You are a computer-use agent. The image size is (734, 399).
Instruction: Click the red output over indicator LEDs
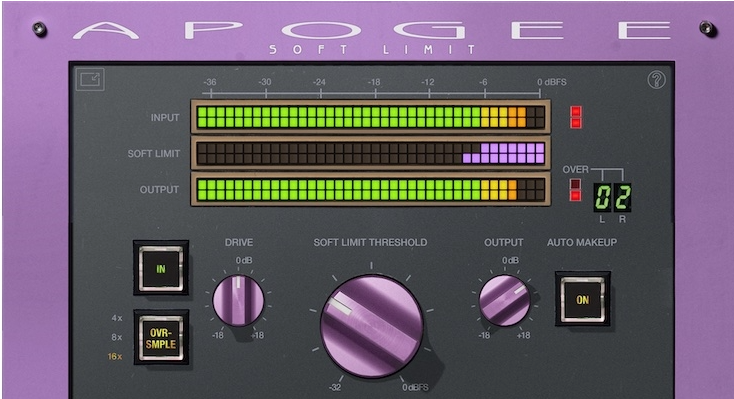tap(575, 190)
